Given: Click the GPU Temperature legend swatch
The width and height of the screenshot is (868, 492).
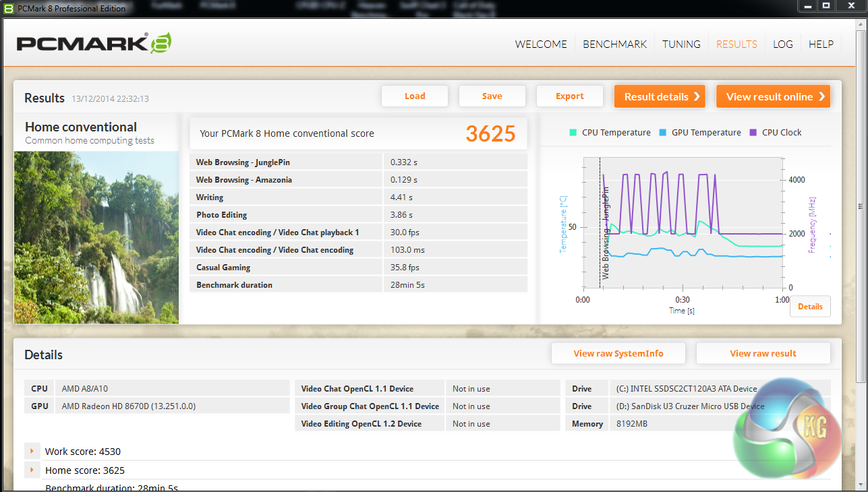Looking at the screenshot, I should coord(664,133).
